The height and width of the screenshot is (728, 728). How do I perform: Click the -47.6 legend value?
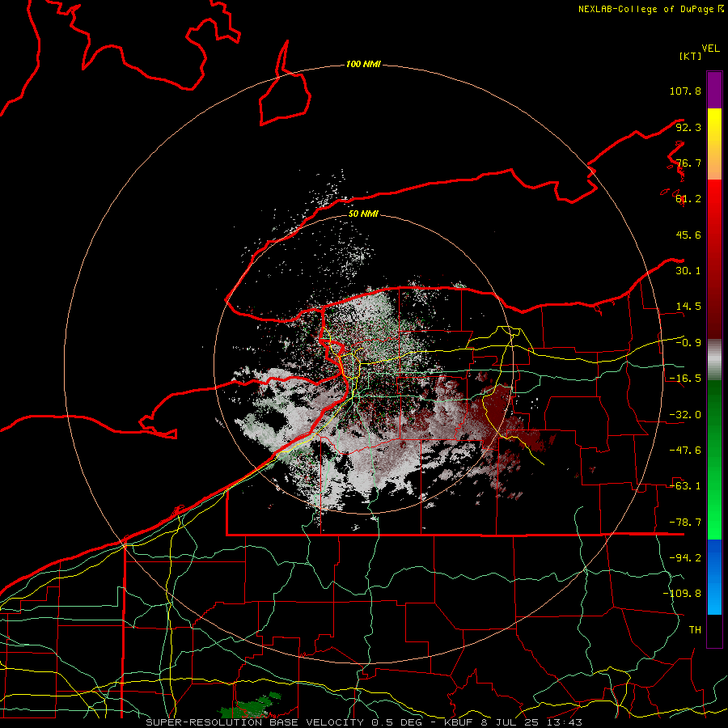[x=685, y=451]
